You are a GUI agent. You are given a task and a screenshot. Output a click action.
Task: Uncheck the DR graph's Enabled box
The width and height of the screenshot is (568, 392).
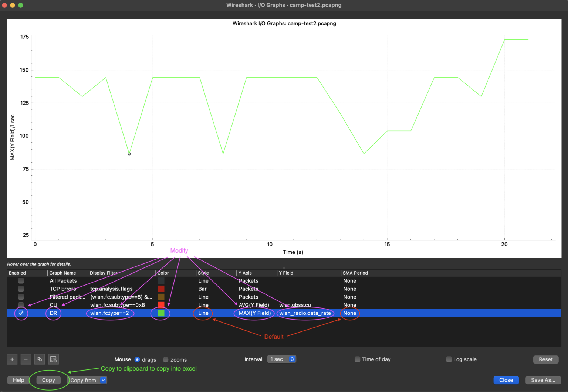point(21,313)
